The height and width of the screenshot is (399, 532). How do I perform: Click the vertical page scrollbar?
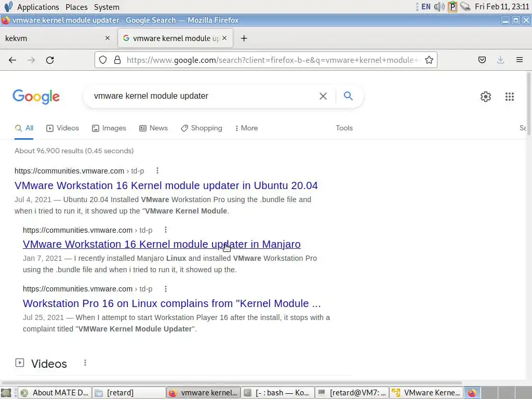coord(528,105)
